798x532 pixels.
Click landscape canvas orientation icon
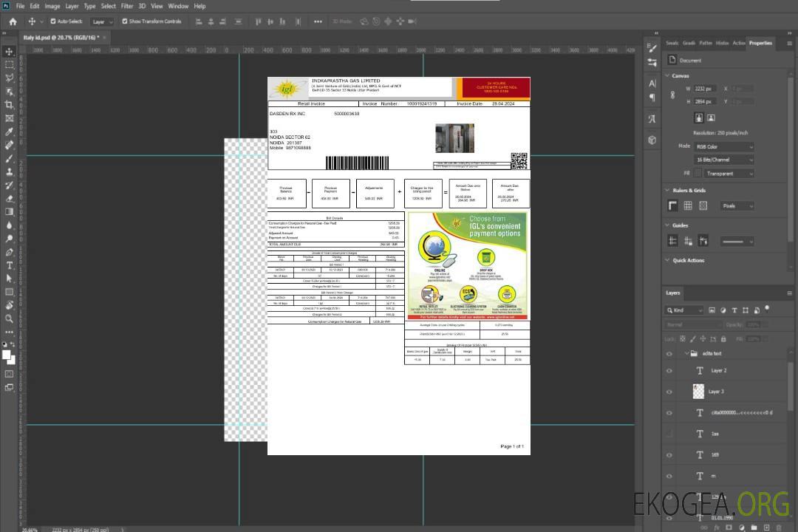click(711, 117)
